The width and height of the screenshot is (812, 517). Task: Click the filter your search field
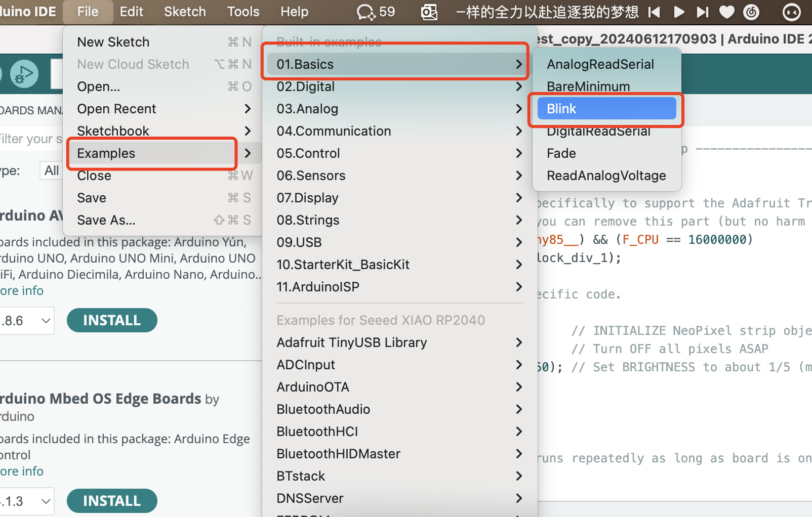[31, 139]
